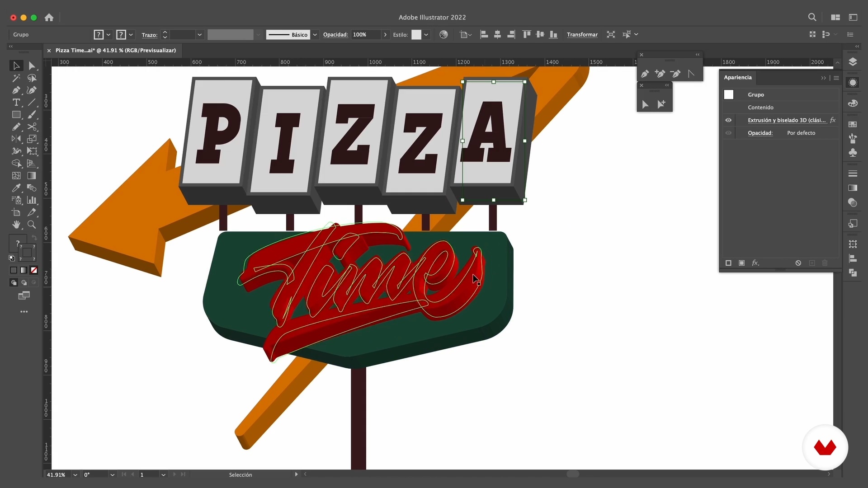868x488 pixels.
Task: Click Group Selection tool in floating panel
Action: 661,104
